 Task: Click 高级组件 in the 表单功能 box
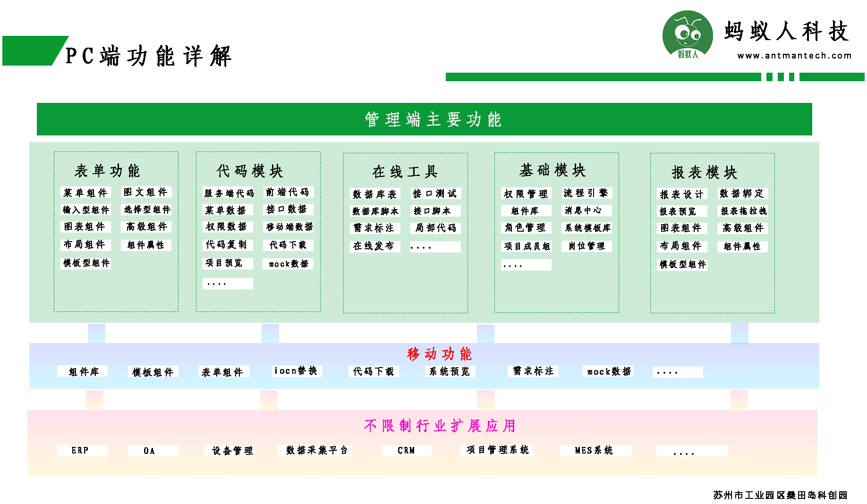[146, 227]
